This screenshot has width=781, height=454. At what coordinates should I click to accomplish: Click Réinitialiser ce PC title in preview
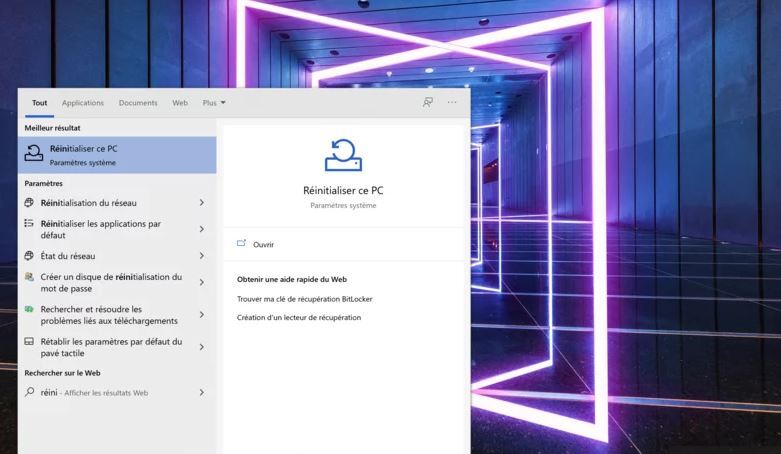[343, 190]
